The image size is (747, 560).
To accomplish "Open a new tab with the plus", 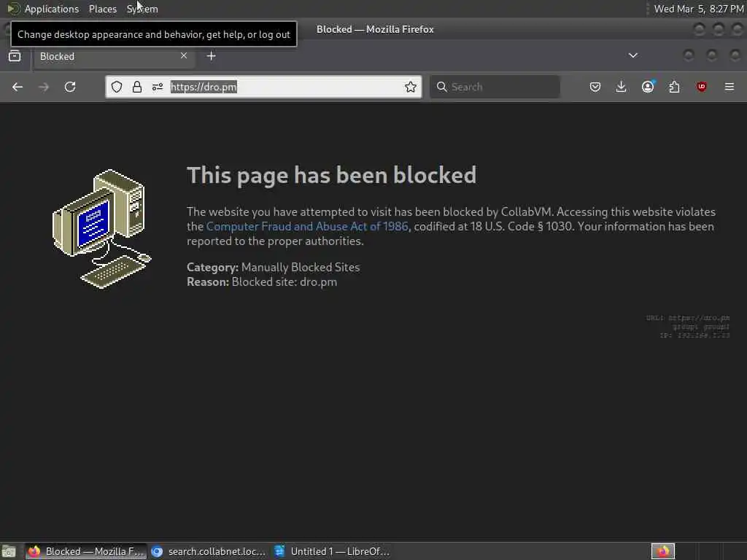I will pyautogui.click(x=212, y=56).
